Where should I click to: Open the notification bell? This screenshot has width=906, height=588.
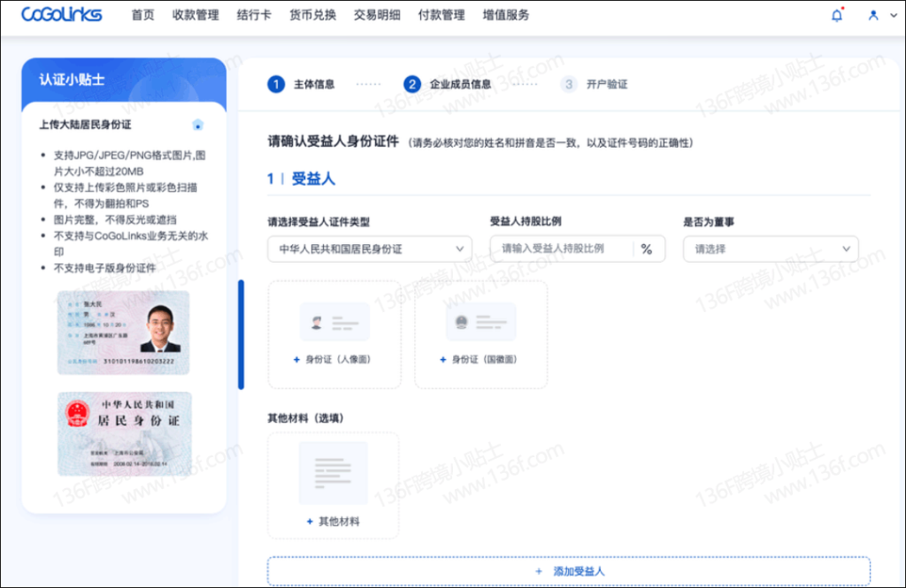click(x=837, y=15)
